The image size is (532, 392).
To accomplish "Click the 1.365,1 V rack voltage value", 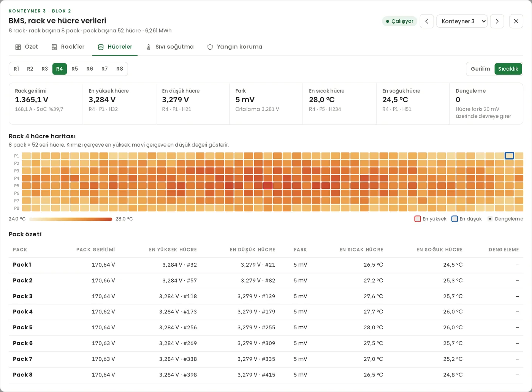I will (x=32, y=100).
